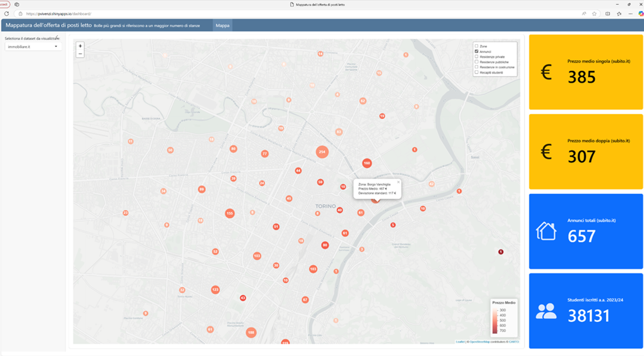
Task: Switch to the Mappa tab
Action: [x=222, y=26]
